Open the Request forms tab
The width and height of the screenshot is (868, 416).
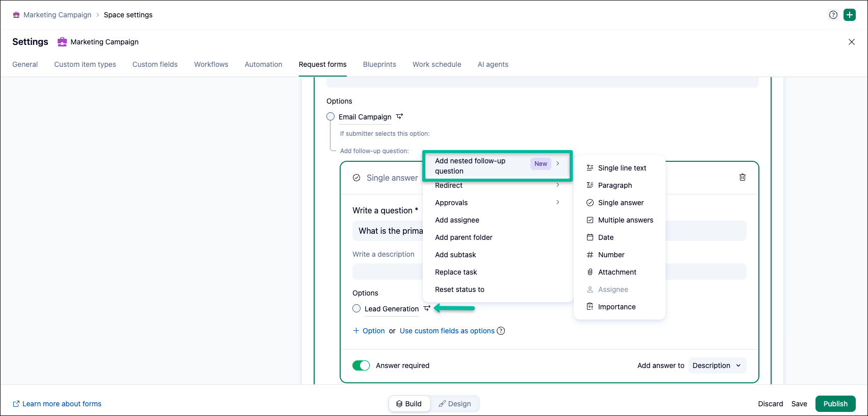(323, 64)
